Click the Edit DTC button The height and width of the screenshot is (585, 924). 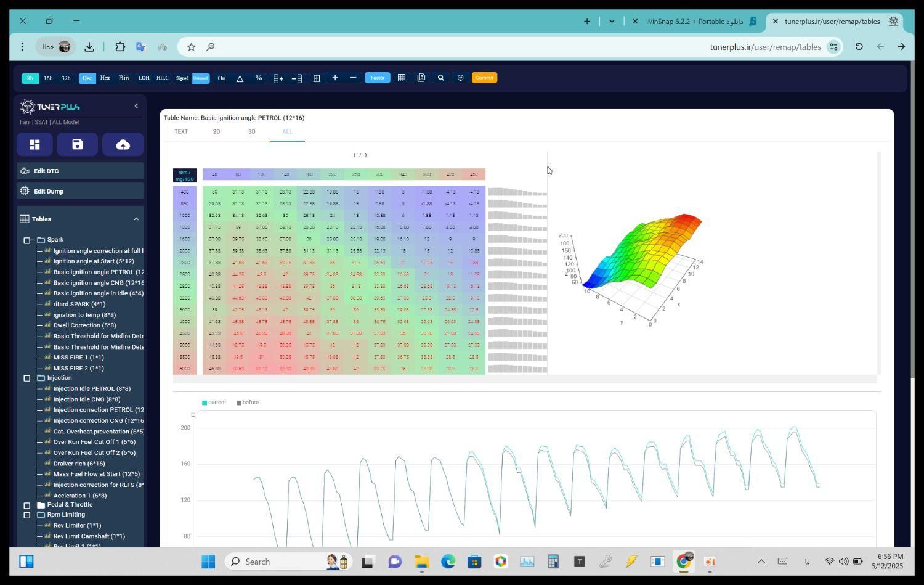[80, 171]
